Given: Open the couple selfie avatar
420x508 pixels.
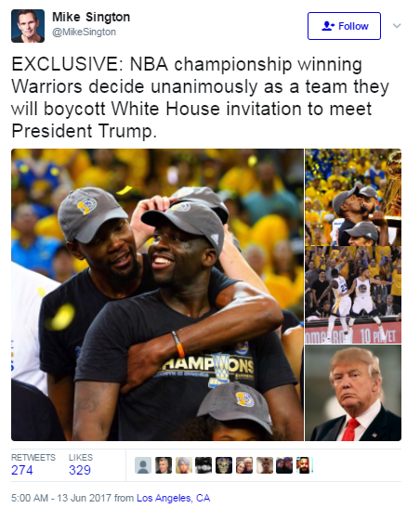Looking at the screenshot, I should 244,465.
